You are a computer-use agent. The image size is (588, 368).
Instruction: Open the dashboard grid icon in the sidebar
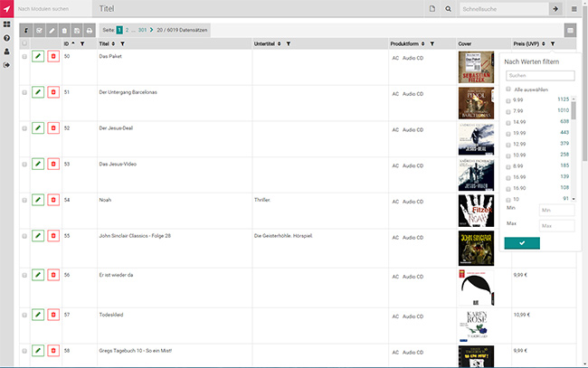[6, 24]
